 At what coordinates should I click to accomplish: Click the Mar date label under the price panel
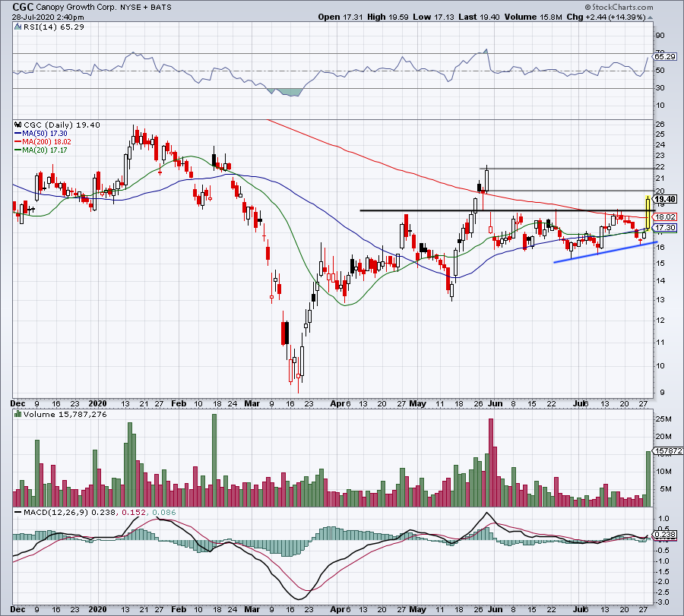(x=252, y=403)
